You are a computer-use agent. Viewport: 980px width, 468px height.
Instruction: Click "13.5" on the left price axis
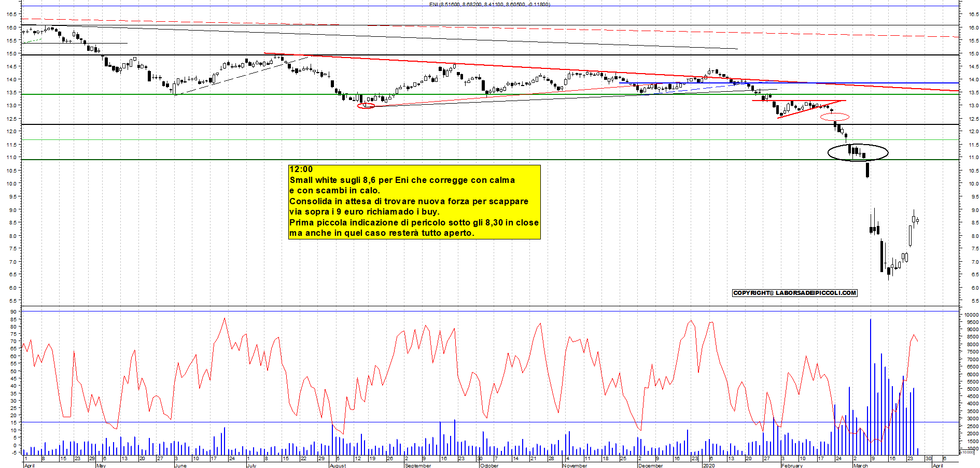click(11, 92)
